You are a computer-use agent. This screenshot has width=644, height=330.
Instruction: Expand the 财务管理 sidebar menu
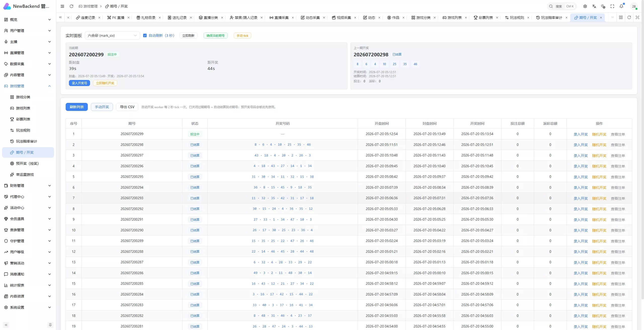[28, 186]
